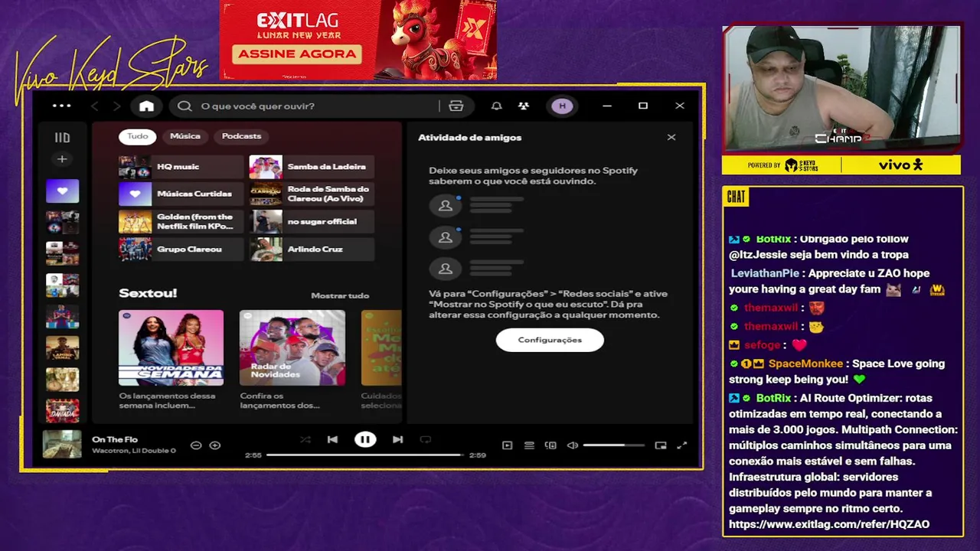Click the Configurações button
This screenshot has width=980, height=551.
coord(550,340)
